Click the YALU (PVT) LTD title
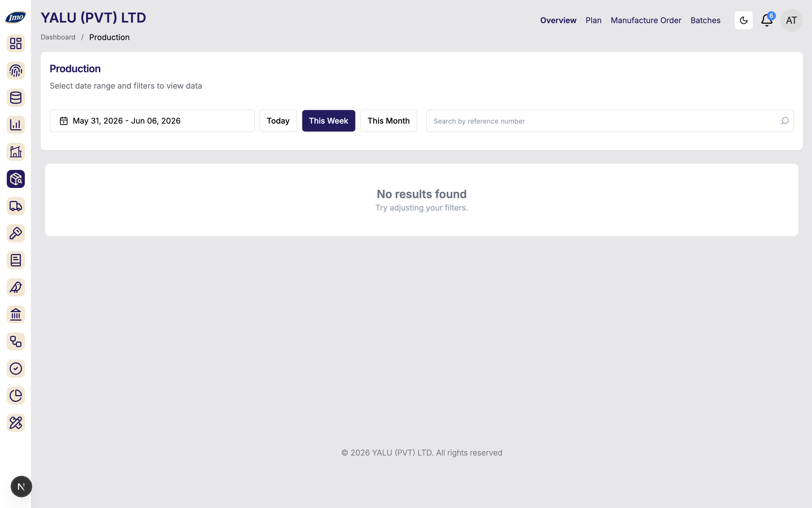Viewport: 812px width, 508px height. (93, 18)
